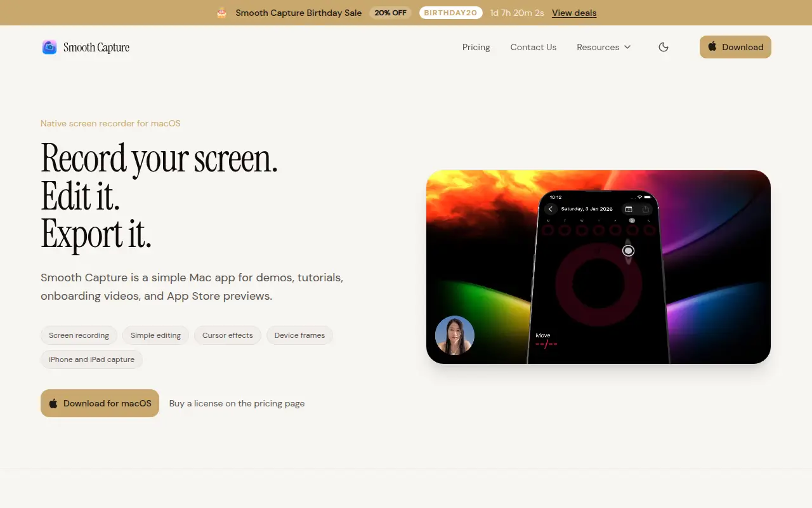Go to Contact Us

coord(534,47)
